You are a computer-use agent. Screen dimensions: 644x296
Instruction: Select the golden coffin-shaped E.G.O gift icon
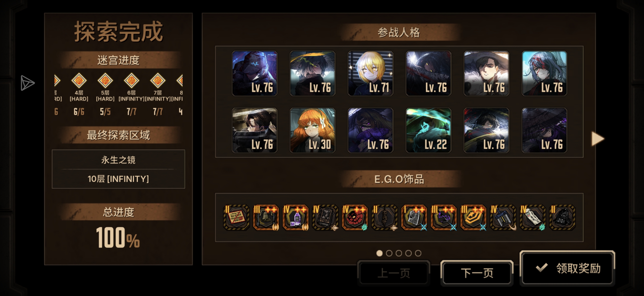(473, 217)
